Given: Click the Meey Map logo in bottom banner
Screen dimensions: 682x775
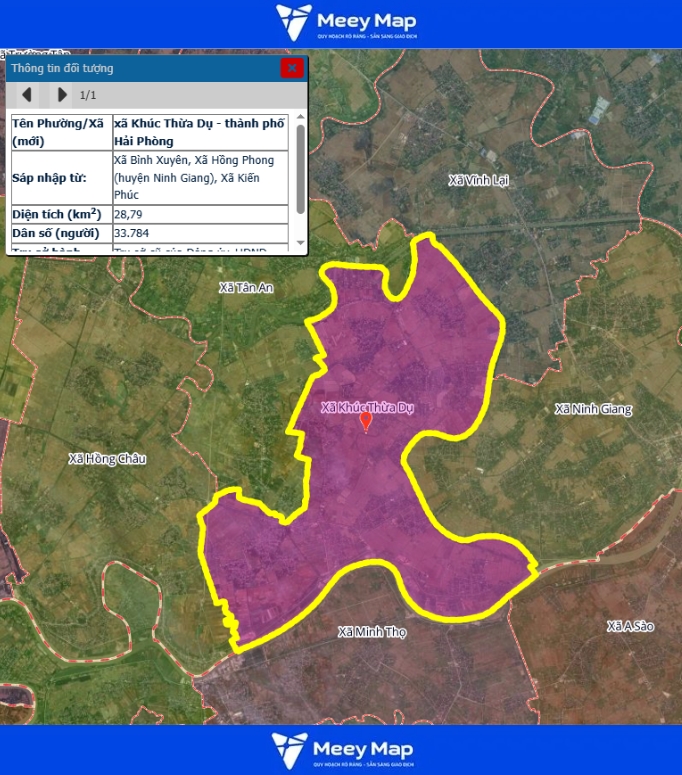Looking at the screenshot, I should click(x=342, y=751).
